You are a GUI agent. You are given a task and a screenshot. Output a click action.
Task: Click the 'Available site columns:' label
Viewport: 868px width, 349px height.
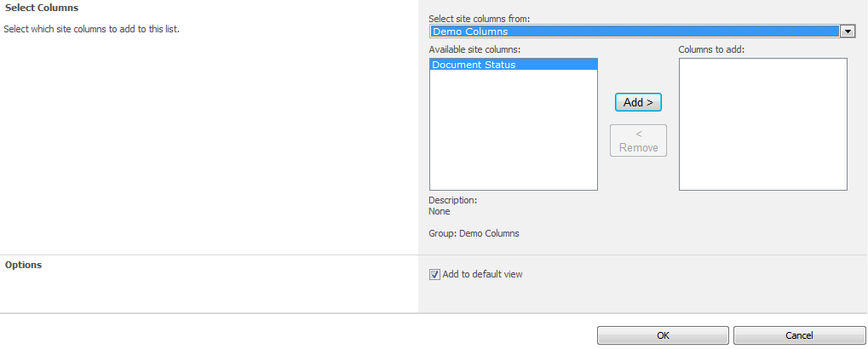tap(474, 49)
